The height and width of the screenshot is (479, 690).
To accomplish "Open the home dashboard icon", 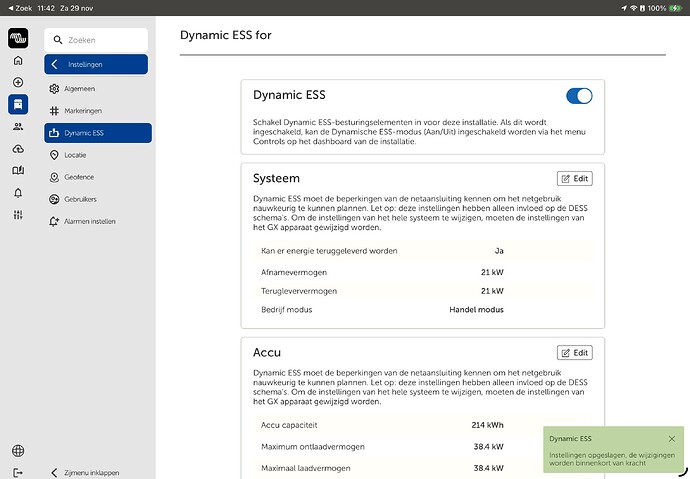I will click(18, 60).
